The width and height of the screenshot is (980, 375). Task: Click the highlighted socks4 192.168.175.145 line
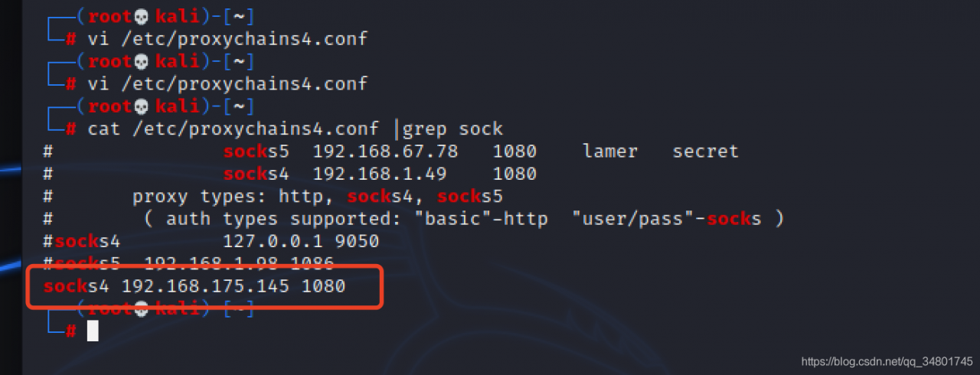click(194, 287)
